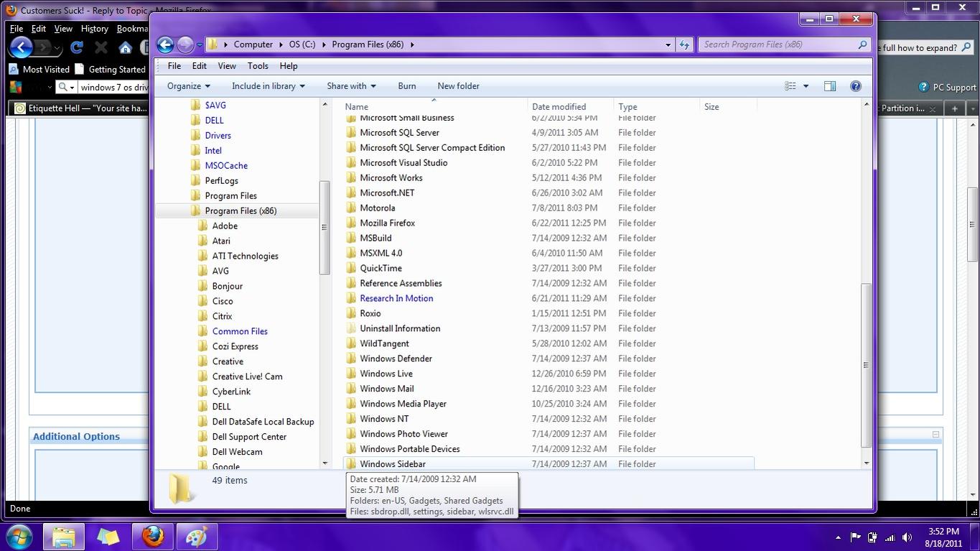This screenshot has width=980, height=551.
Task: Click the Explorer Back arrow button
Action: pyautogui.click(x=165, y=45)
